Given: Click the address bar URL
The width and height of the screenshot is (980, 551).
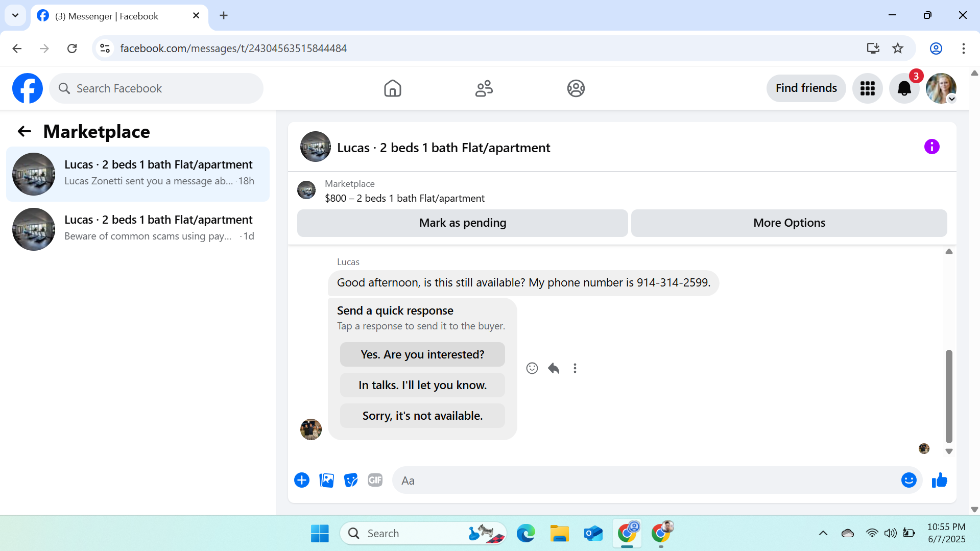Looking at the screenshot, I should coord(233,49).
